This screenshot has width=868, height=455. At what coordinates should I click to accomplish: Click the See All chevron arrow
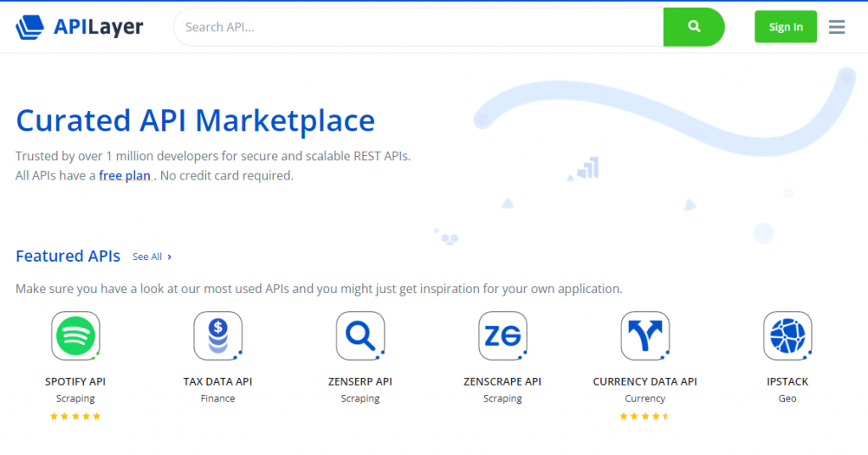point(170,257)
